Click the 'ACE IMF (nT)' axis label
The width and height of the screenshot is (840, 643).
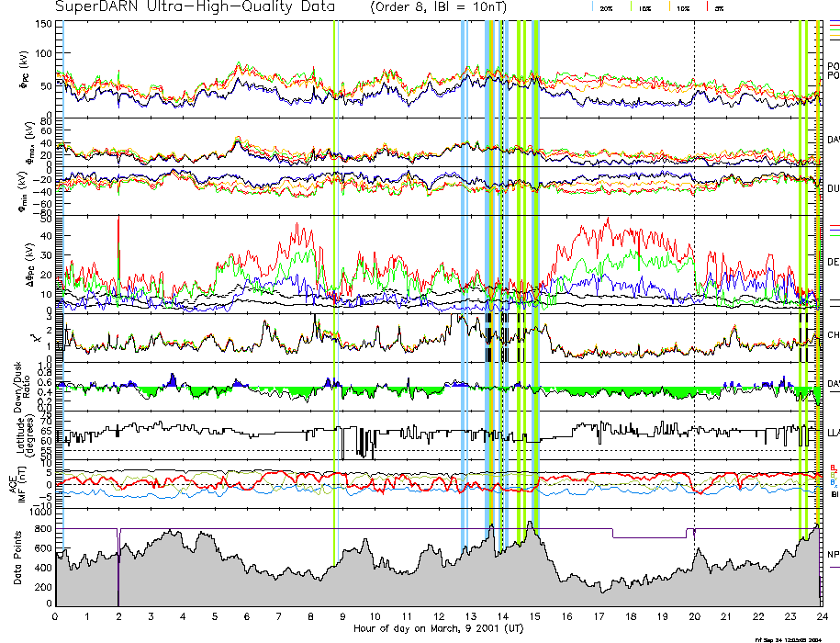(19, 485)
